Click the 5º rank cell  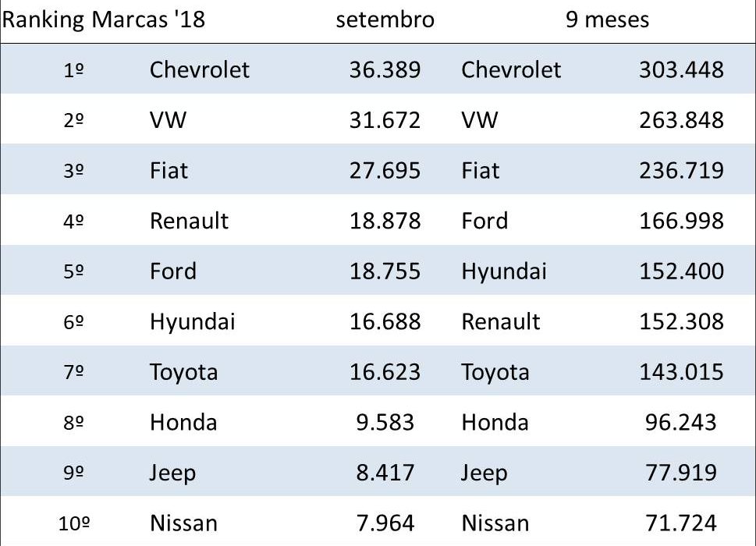pyautogui.click(x=74, y=271)
